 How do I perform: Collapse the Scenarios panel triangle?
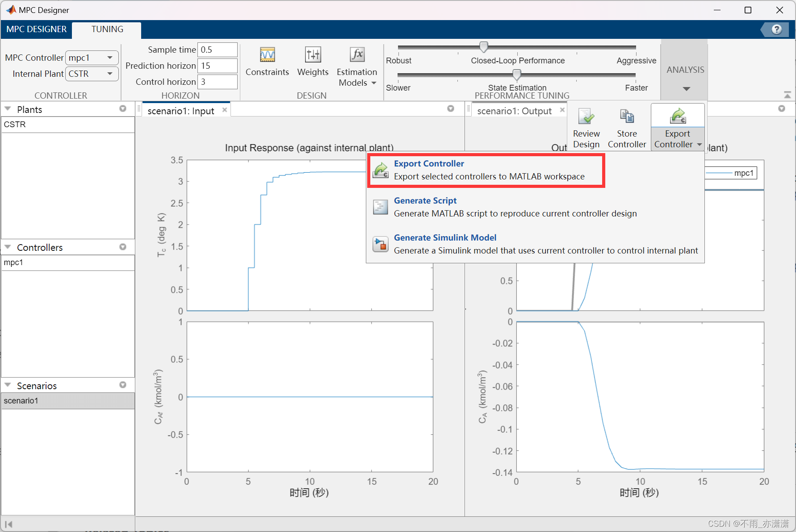[x=8, y=385]
